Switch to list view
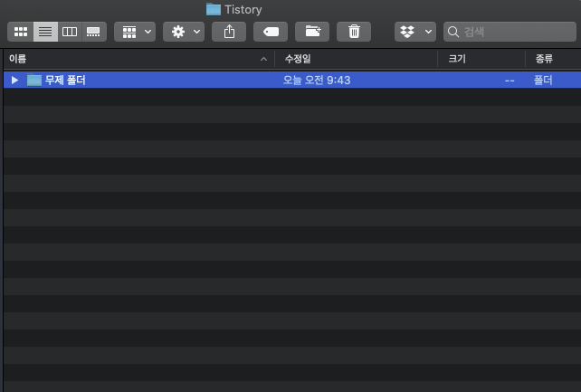 [x=45, y=32]
